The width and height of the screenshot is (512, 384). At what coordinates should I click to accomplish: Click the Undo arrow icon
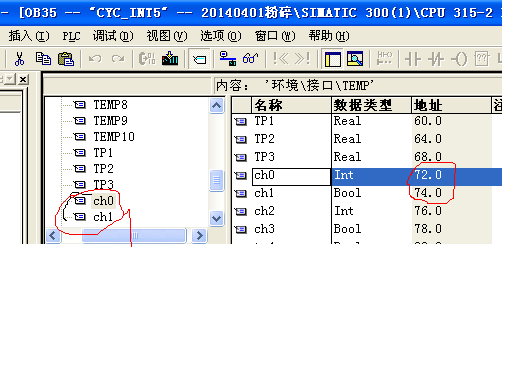pos(95,59)
